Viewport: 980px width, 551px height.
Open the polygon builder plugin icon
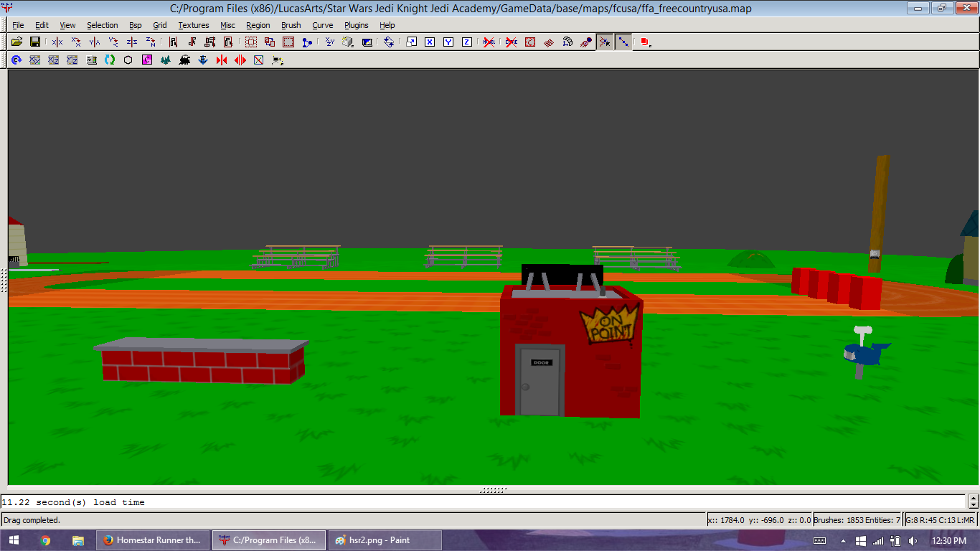pyautogui.click(x=128, y=60)
